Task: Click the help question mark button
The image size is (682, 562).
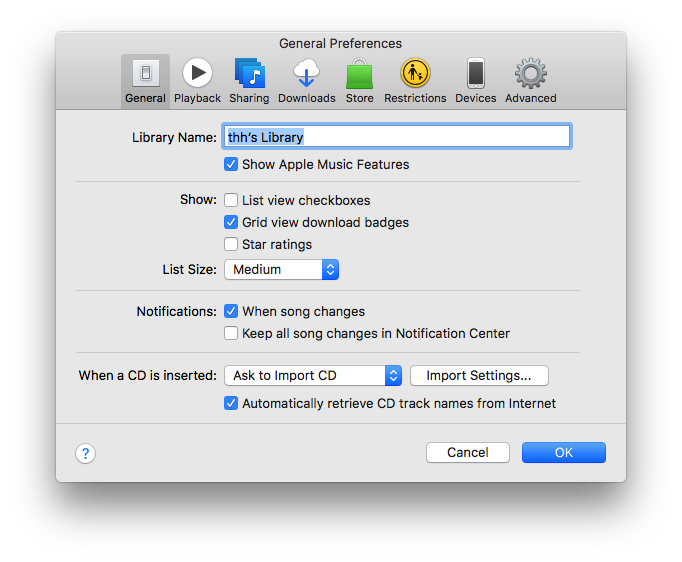Action: pos(85,454)
